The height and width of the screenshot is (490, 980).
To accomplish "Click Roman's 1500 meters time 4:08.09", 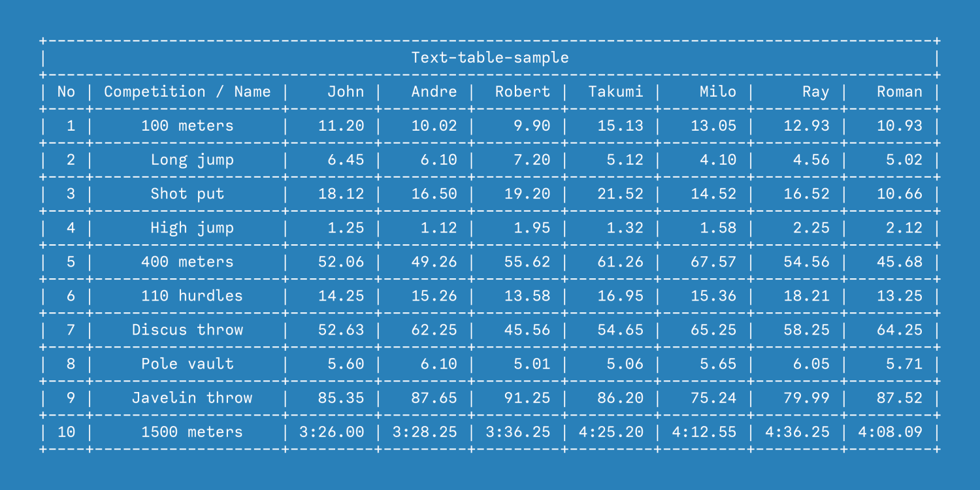I will (890, 432).
